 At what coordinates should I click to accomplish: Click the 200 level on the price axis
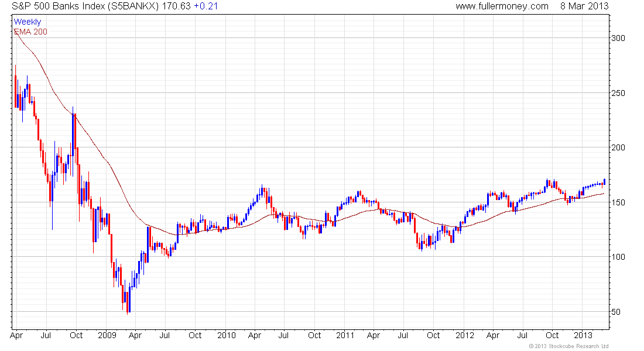pos(619,147)
